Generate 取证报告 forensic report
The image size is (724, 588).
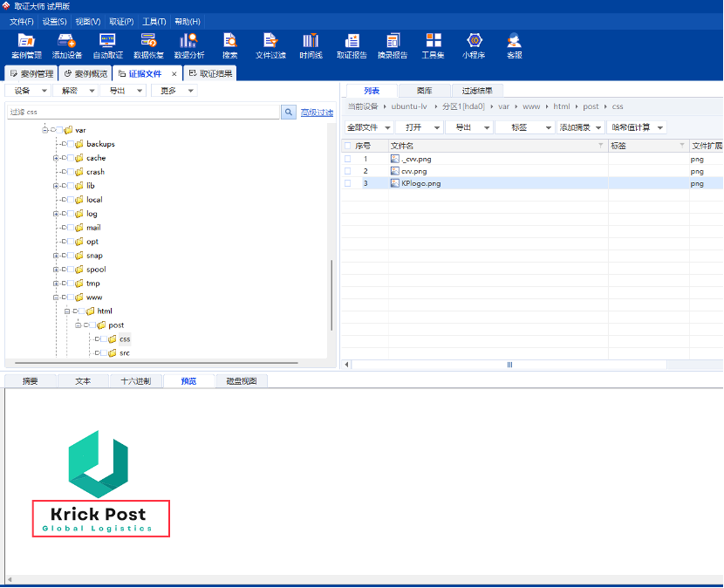352,45
